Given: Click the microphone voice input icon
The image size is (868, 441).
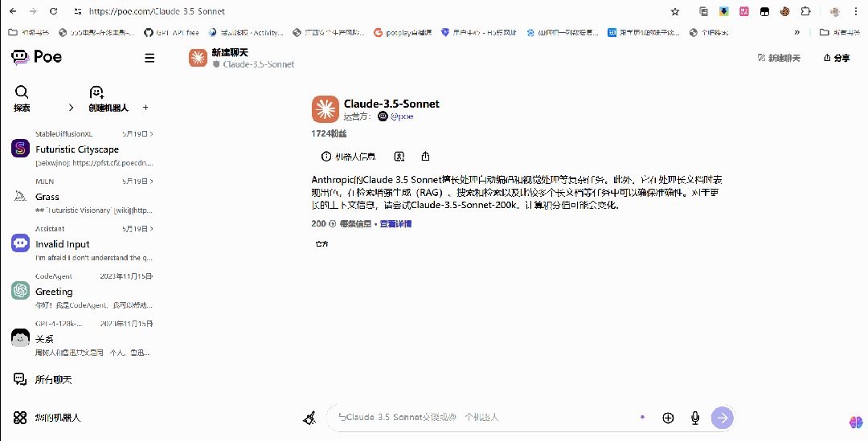Looking at the screenshot, I should coord(695,418).
